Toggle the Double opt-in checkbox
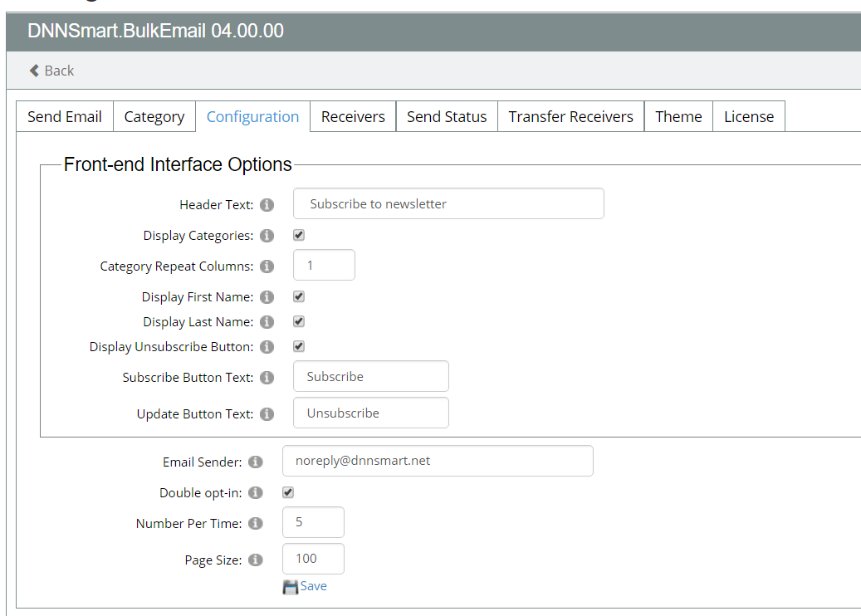This screenshot has height=616, width=861. tap(288, 492)
